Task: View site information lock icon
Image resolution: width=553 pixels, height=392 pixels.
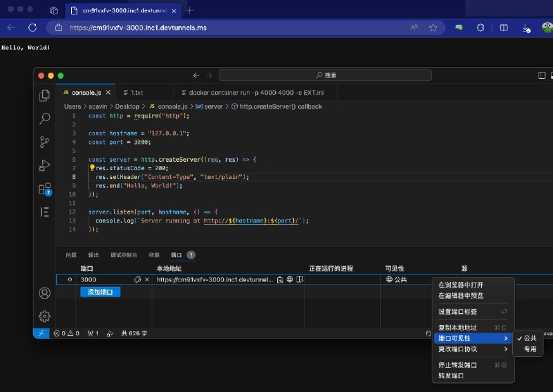Action: pos(59,28)
